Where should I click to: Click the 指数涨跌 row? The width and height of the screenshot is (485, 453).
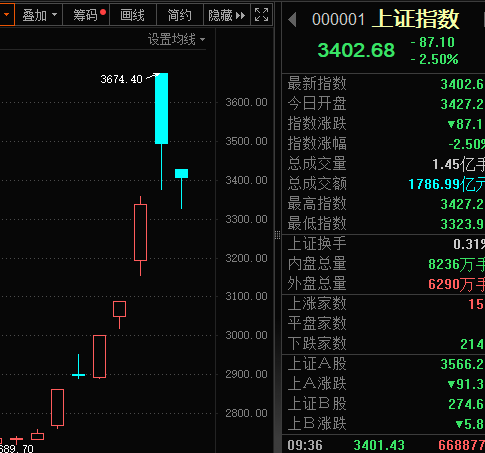pos(383,124)
